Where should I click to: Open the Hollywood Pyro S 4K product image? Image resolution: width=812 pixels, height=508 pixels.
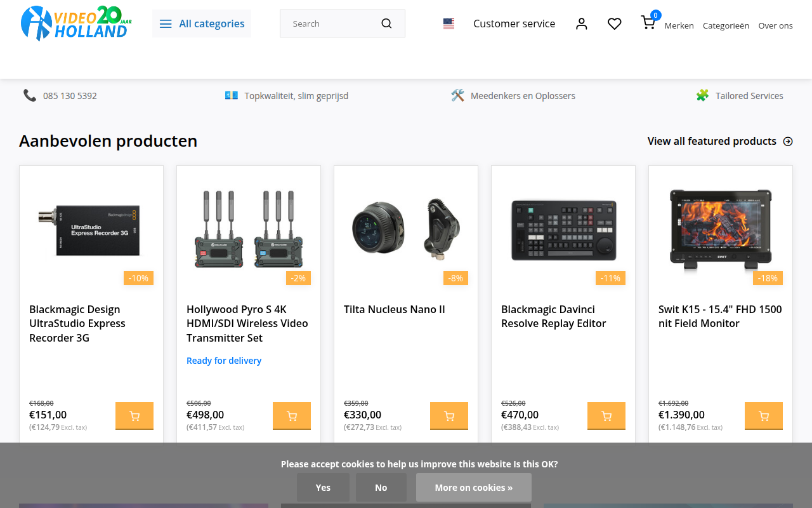click(249, 230)
